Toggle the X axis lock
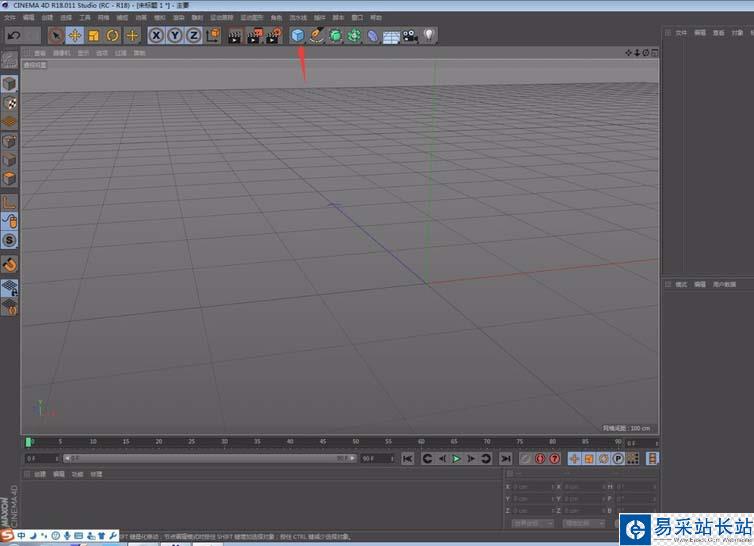The height and width of the screenshot is (546, 754). pyautogui.click(x=156, y=35)
